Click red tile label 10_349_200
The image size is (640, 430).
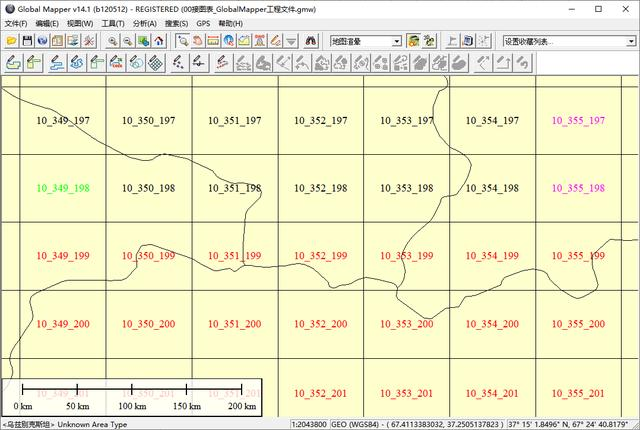point(63,324)
